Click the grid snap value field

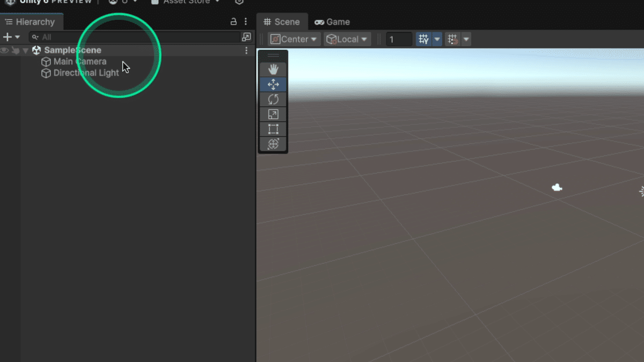coord(399,39)
